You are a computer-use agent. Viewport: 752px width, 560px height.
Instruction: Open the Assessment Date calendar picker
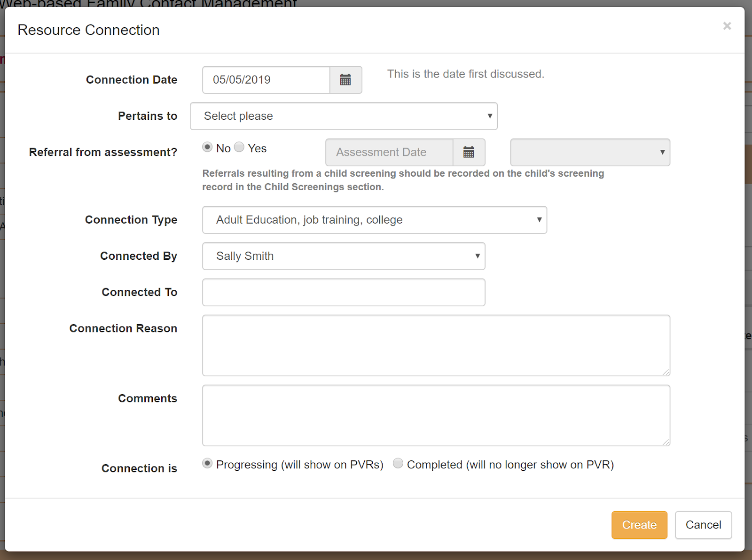pos(469,152)
